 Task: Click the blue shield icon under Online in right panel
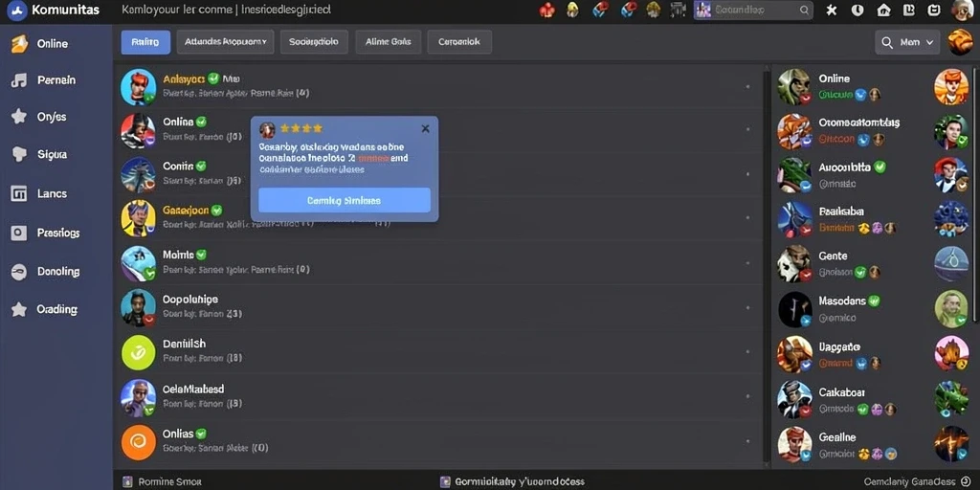click(860, 95)
